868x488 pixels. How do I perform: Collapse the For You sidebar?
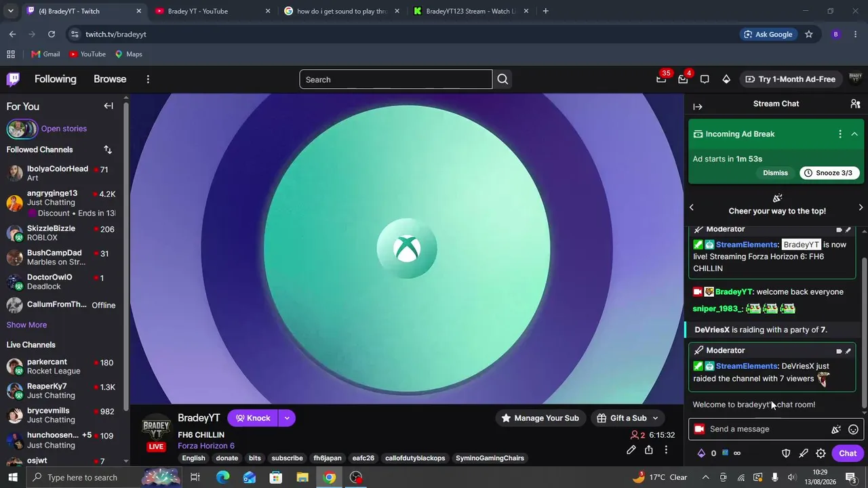(108, 106)
